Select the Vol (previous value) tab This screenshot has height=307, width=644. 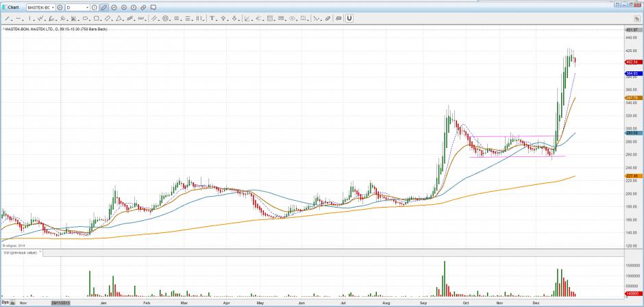tap(20, 252)
